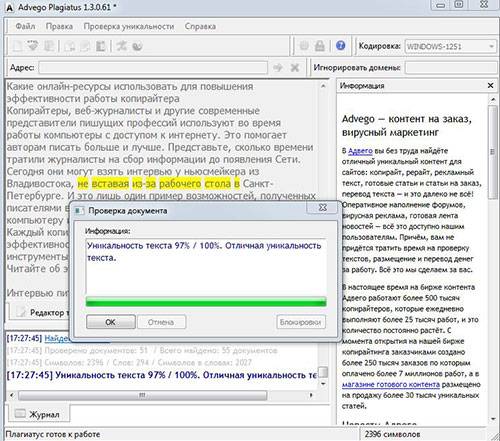Image resolution: width=500 pixels, height=441 pixels.
Task: Click the X stop icon beside address bar
Action: 295,68
